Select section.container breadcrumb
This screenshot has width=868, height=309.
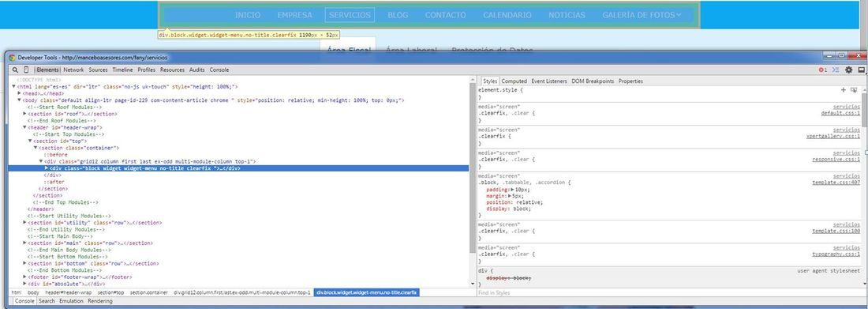[x=149, y=292]
